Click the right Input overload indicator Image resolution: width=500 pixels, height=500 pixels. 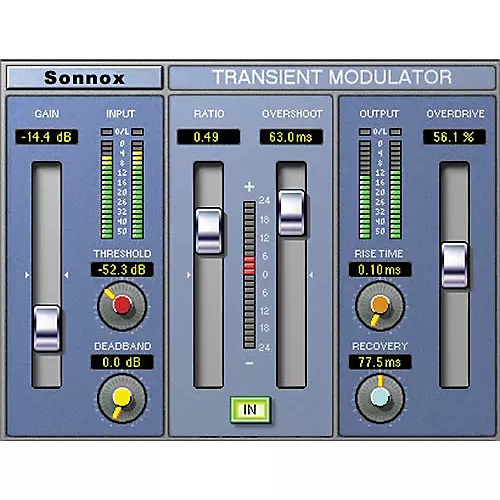[x=138, y=132]
